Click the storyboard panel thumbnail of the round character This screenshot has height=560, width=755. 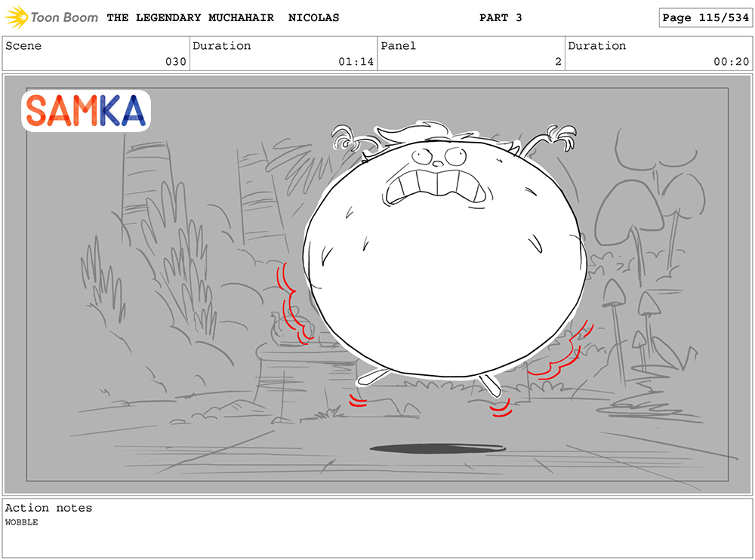coord(377,284)
